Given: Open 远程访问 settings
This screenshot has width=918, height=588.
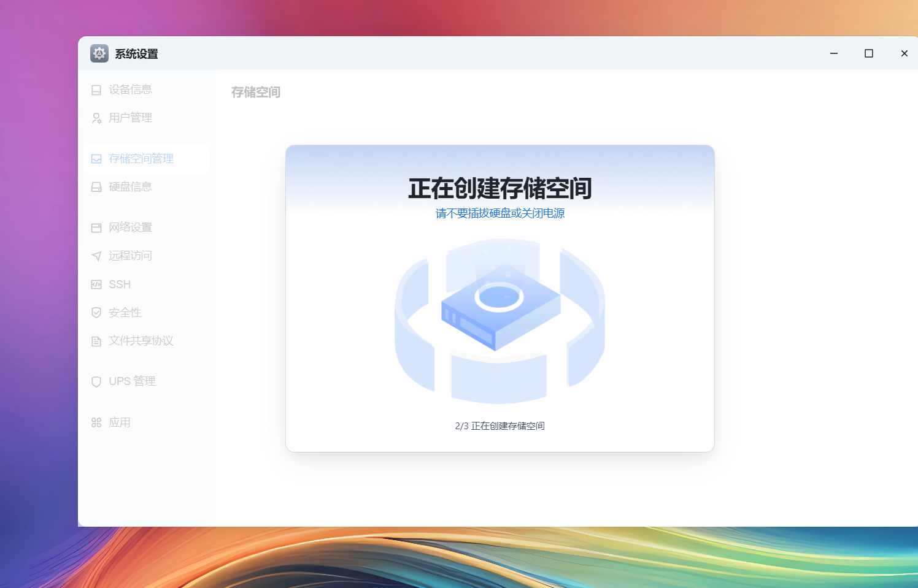Looking at the screenshot, I should coord(147,256).
